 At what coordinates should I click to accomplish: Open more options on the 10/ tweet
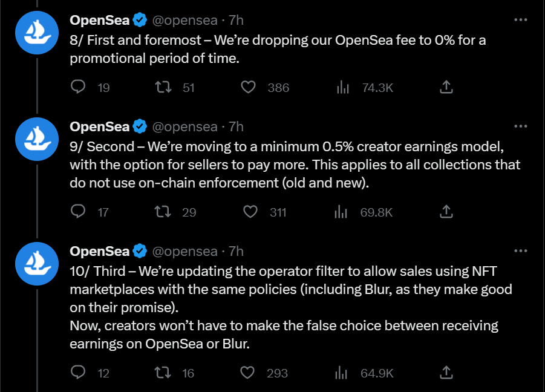(x=520, y=250)
